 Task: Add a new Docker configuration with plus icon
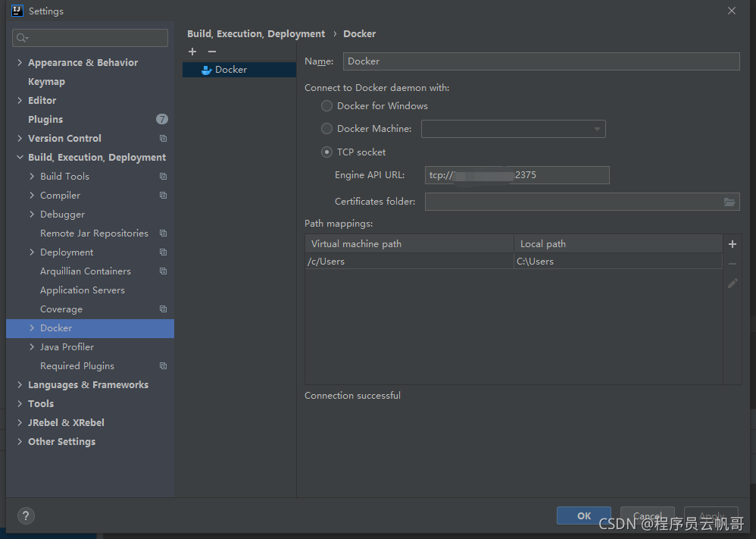pos(192,51)
